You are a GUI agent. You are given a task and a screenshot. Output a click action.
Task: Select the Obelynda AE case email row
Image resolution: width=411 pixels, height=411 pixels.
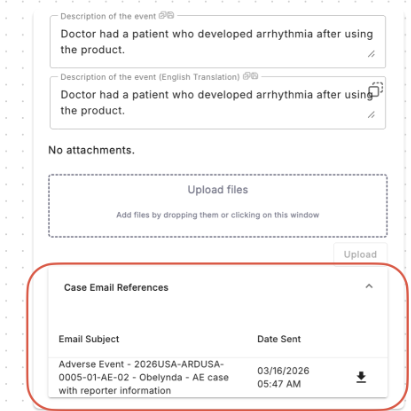click(218, 377)
